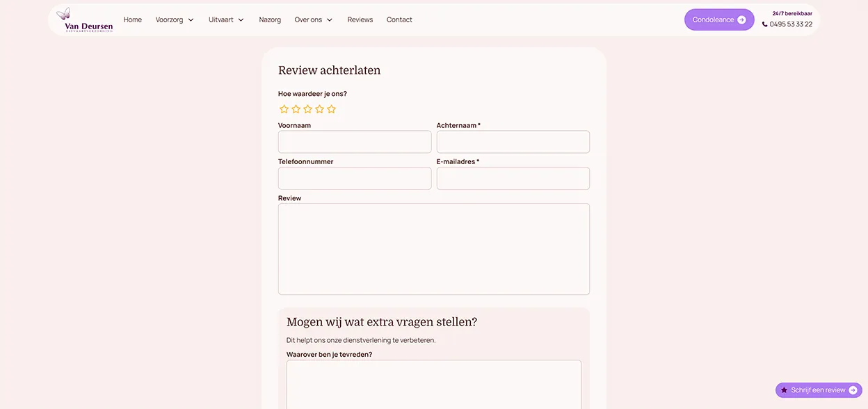Click the Condoleance button

pos(719,20)
